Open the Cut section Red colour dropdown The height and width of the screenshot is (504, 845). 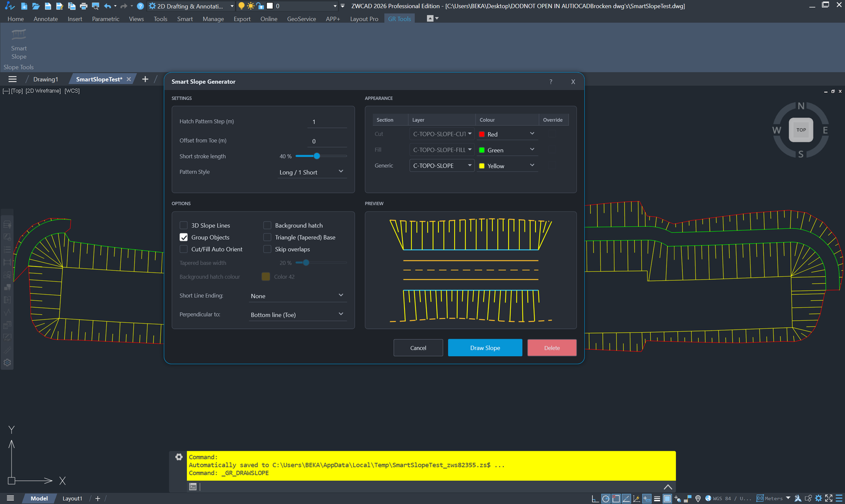click(x=506, y=134)
